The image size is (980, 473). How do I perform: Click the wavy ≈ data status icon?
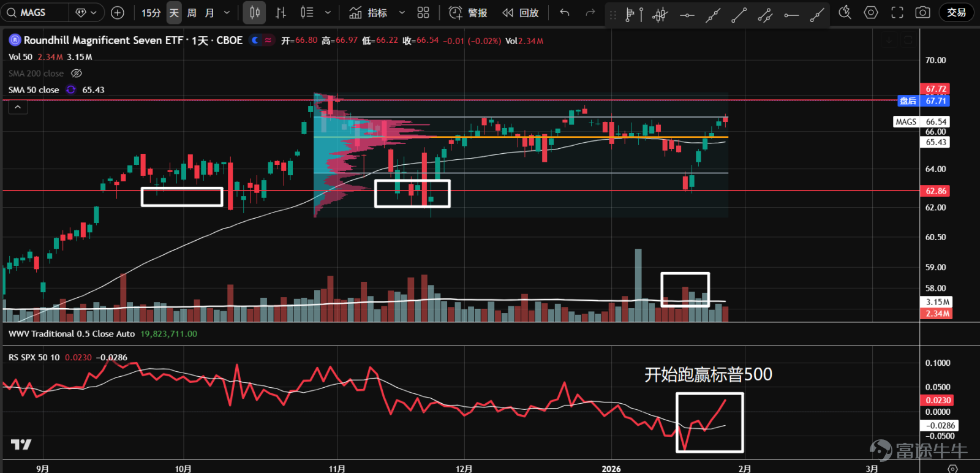click(x=268, y=40)
